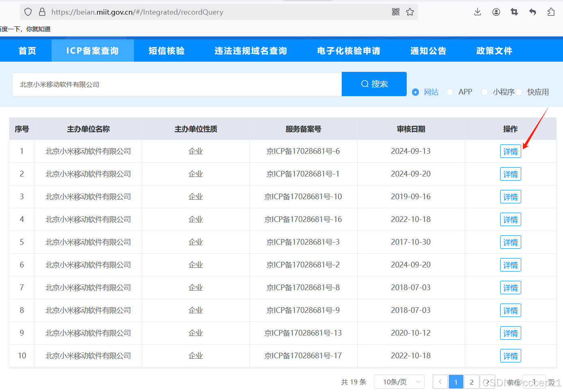Open the 违法违规域名查询 navigation tab

(x=251, y=51)
